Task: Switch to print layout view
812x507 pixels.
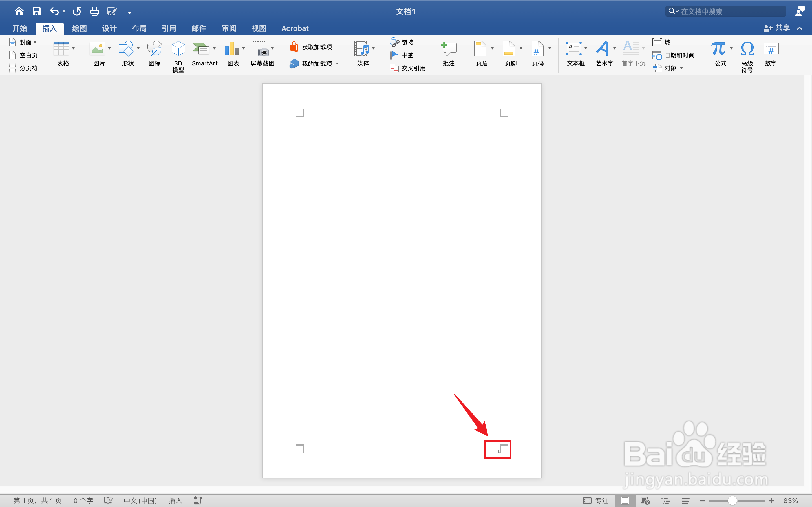Action: pyautogui.click(x=625, y=500)
